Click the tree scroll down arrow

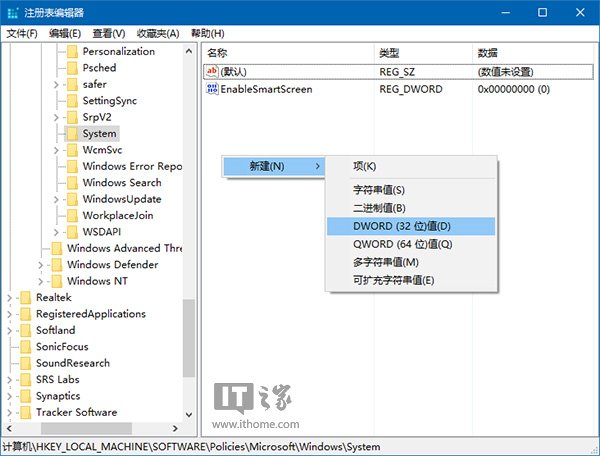189,415
